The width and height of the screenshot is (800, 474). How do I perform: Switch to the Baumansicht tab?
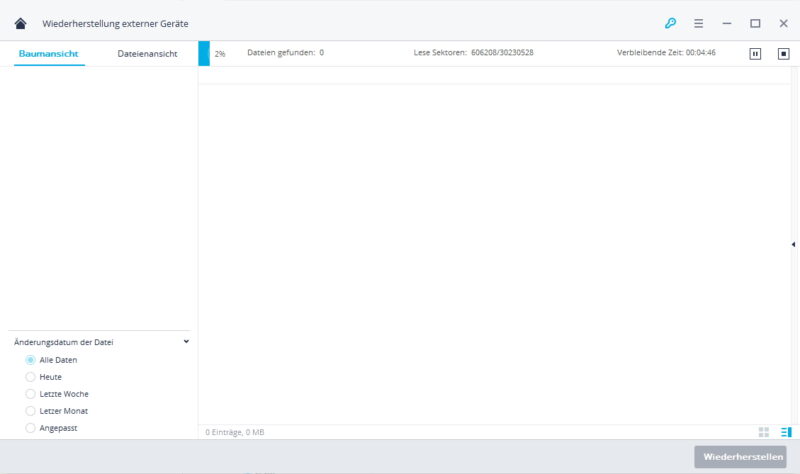coord(49,54)
